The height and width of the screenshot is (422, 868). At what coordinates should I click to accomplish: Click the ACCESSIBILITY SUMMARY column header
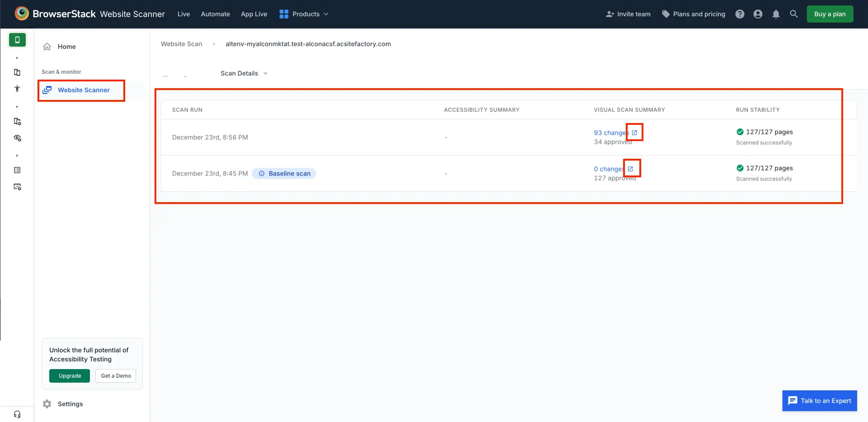pyautogui.click(x=482, y=110)
